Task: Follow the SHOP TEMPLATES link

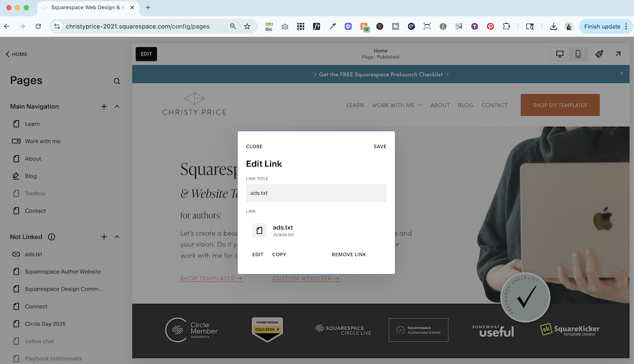Action: [x=211, y=278]
